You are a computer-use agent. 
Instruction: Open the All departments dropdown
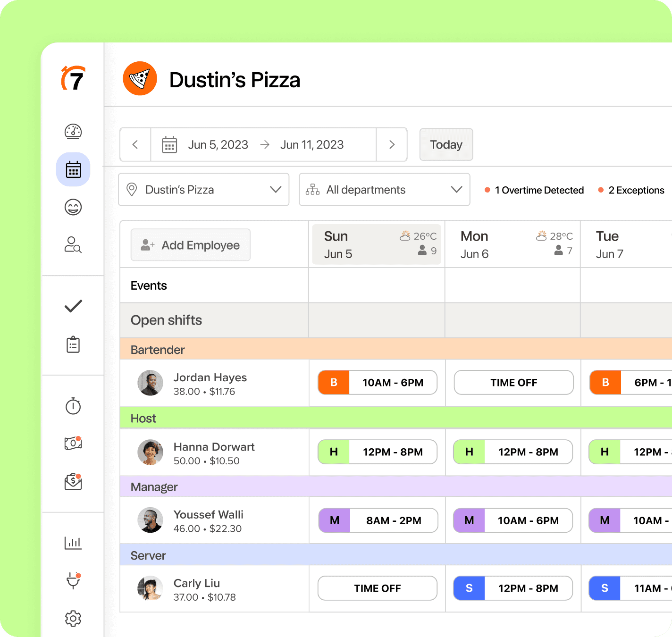384,190
